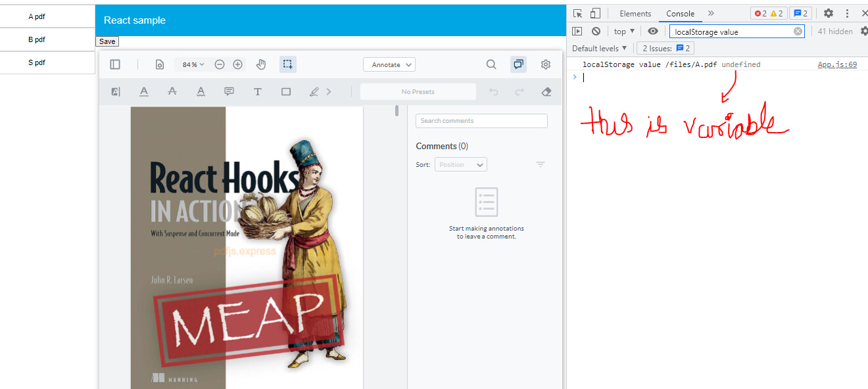Screen dimensions: 868x389
Task: Open the view controls page icon
Action: coord(159,64)
